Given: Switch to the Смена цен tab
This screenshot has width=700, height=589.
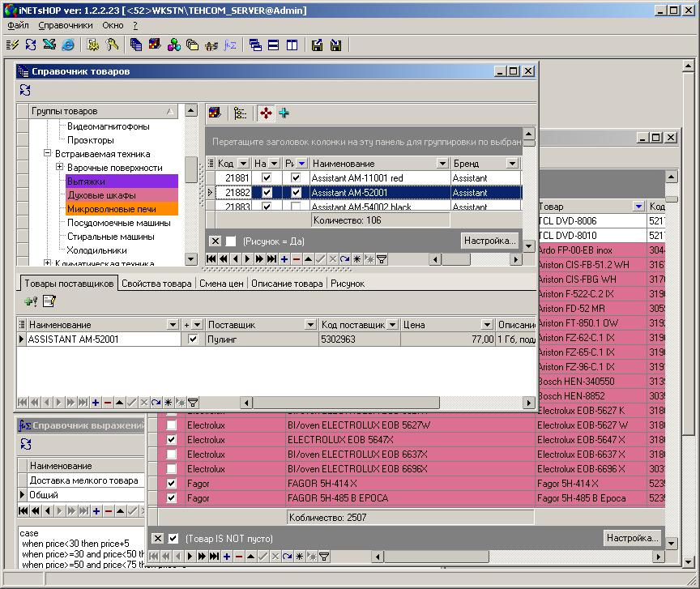Looking at the screenshot, I should tap(221, 284).
